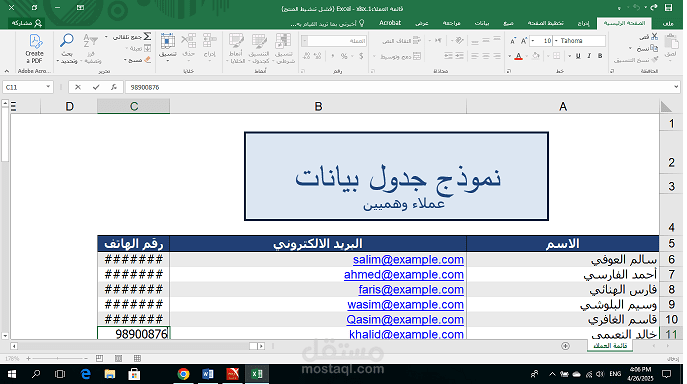Collapse the ribbon using the chevron

pyautogui.click(x=7, y=71)
